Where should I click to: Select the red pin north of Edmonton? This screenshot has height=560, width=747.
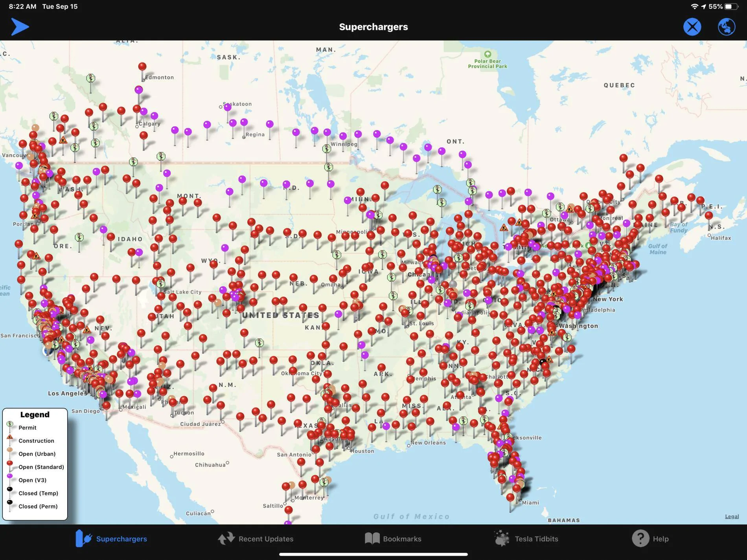click(x=142, y=67)
